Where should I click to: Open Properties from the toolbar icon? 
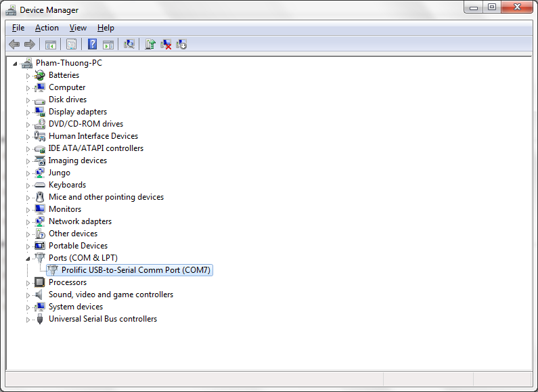[71, 44]
